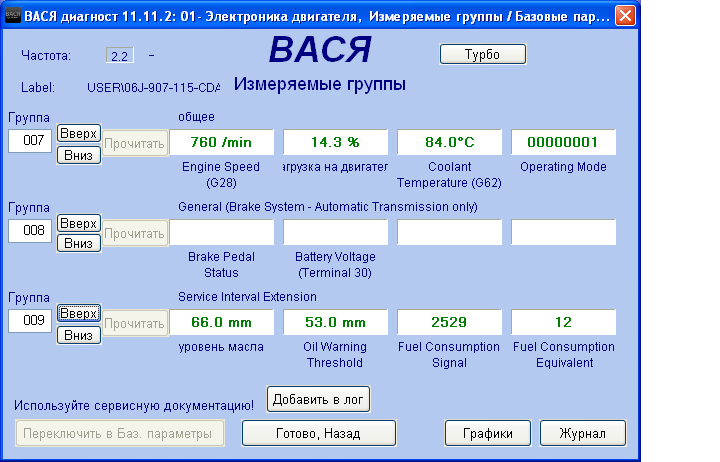The width and height of the screenshot is (720, 462).
Task: Click the group 007 number field
Action: (30, 141)
